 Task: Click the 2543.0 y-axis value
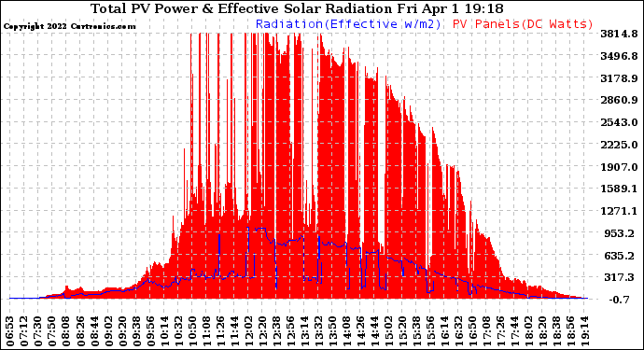click(x=619, y=122)
